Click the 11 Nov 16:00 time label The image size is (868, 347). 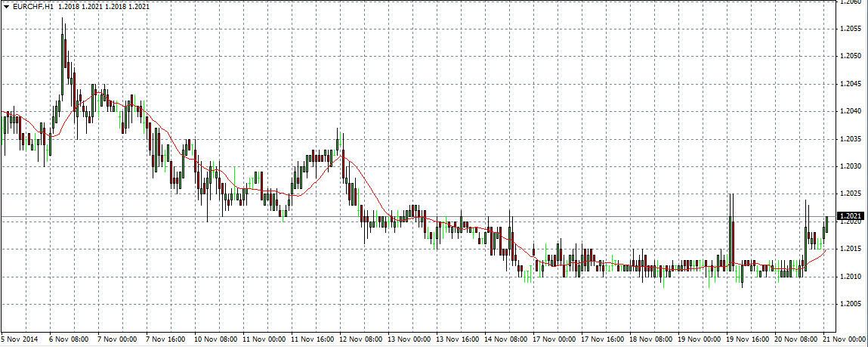coord(314,338)
